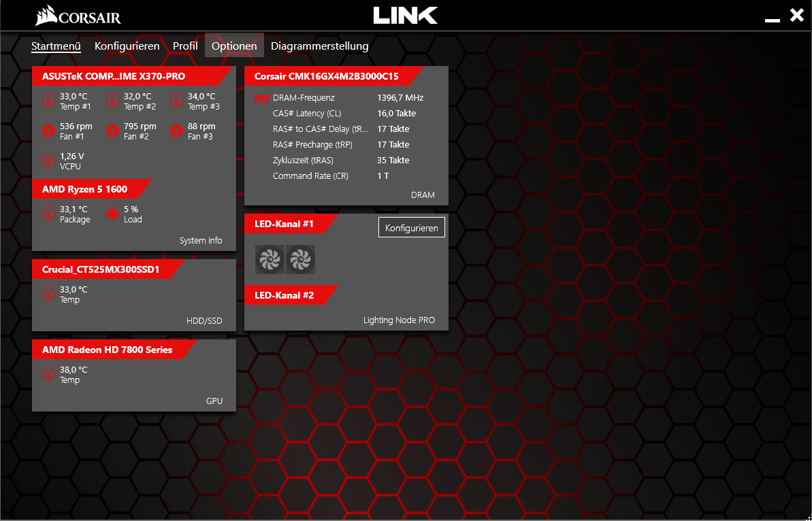Click the Fan #1 icon showing 536 rpm
Viewport: 812px width, 521px height.
click(48, 131)
